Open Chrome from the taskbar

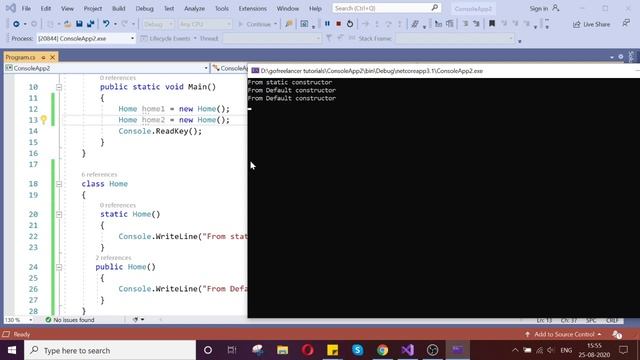tap(382, 350)
